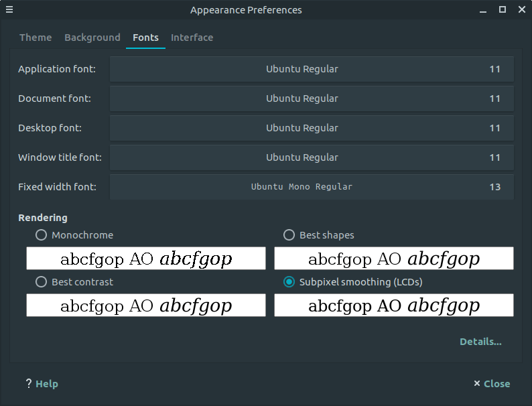
Task: Minimize the Appearance Preferences window
Action: 484,9
